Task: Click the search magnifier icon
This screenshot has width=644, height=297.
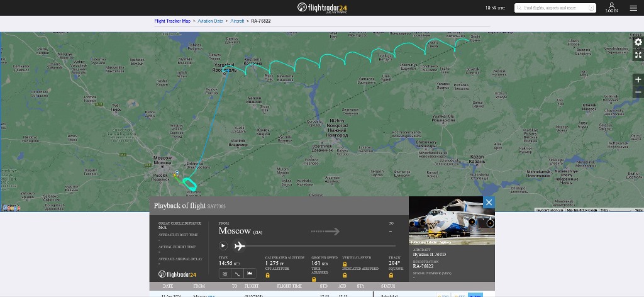Action: coord(520,8)
